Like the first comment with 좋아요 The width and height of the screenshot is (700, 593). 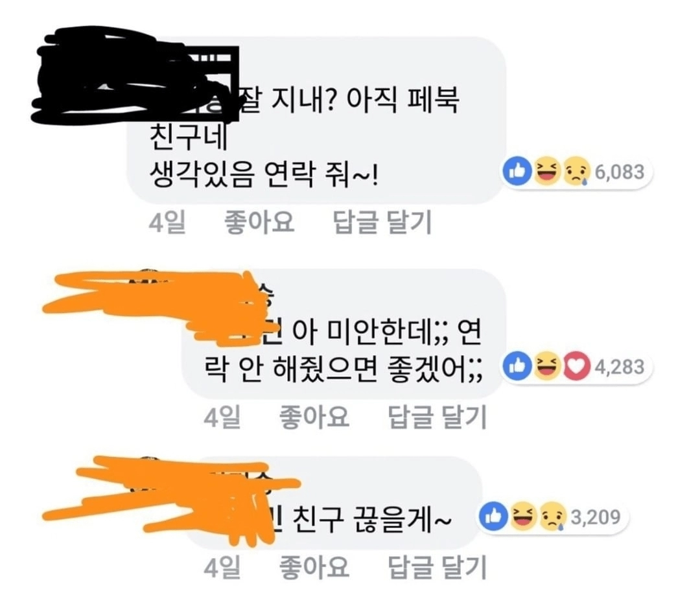[259, 222]
